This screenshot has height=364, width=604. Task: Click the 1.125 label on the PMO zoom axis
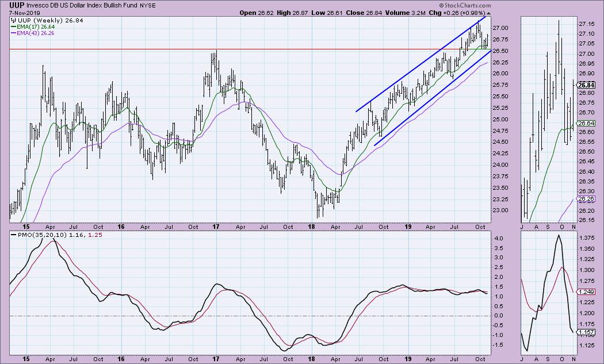tap(586, 346)
